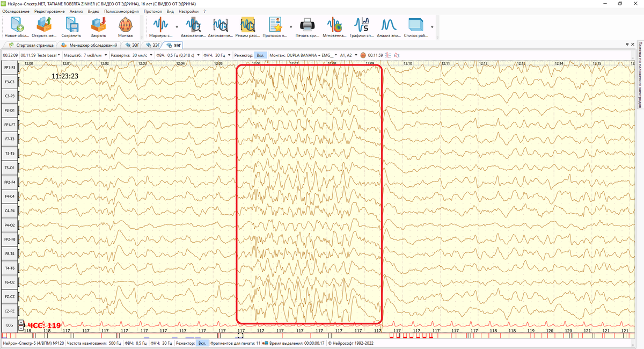Select the P3-O1 channel label
This screenshot has width=644, height=349.
(x=9, y=110)
